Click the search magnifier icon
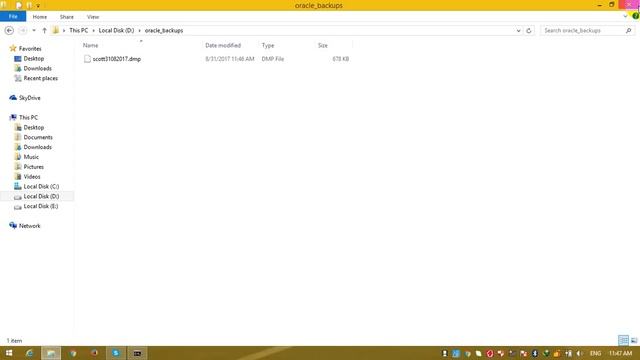The height and width of the screenshot is (360, 640). [x=629, y=31]
